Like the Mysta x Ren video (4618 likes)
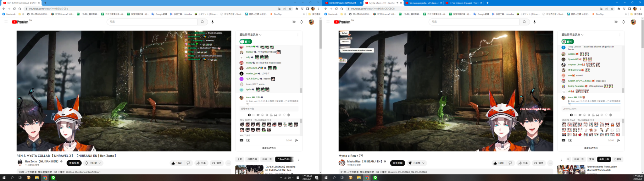The image size is (644, 181). 499,163
